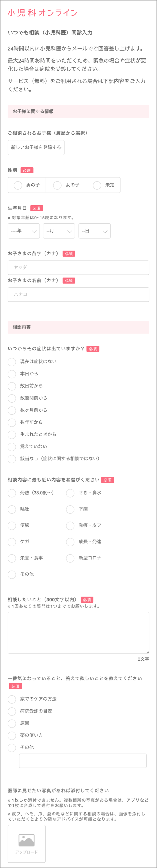Click the その他 concern text input
The image size is (157, 868).
[x=83, y=761]
